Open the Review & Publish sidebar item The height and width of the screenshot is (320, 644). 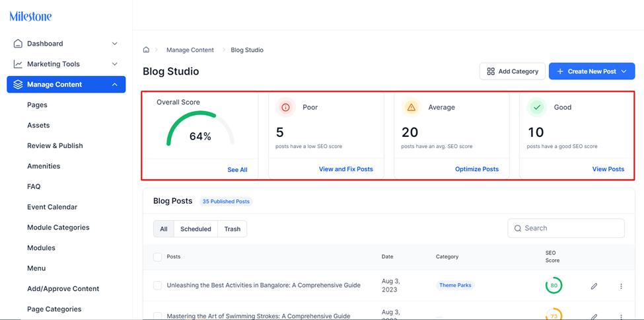(55, 145)
